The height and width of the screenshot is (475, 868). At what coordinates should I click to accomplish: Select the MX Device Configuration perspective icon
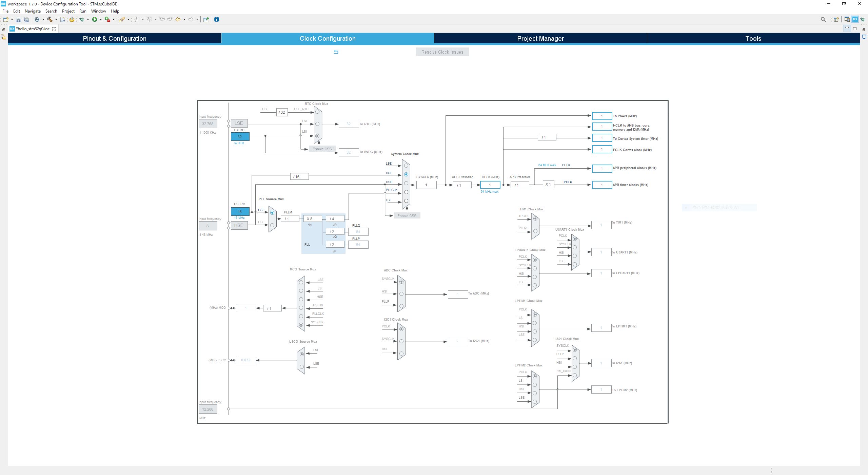point(855,19)
